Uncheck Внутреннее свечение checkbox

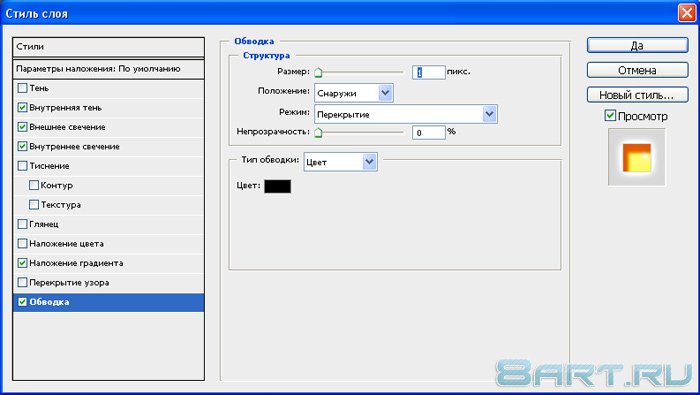click(22, 146)
